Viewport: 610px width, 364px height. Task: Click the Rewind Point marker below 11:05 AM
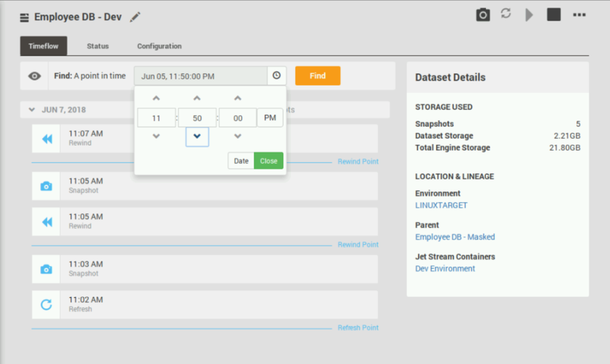pyautogui.click(x=358, y=245)
